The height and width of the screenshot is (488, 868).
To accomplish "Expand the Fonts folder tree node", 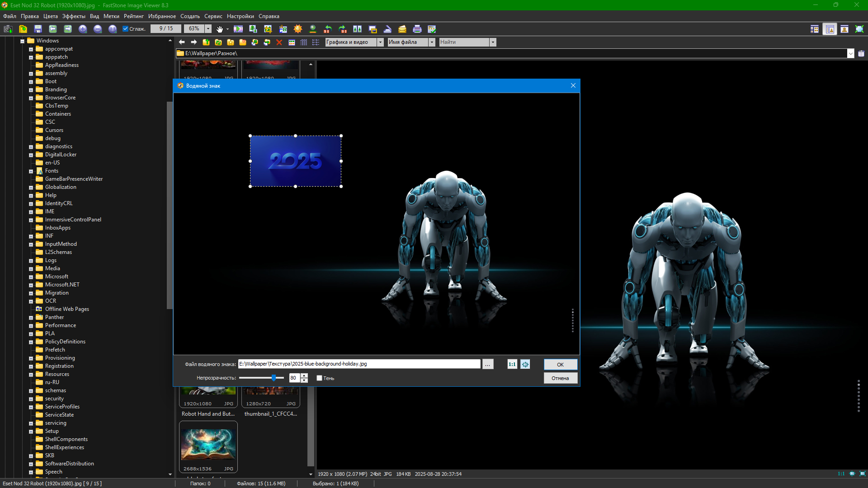I will (31, 171).
